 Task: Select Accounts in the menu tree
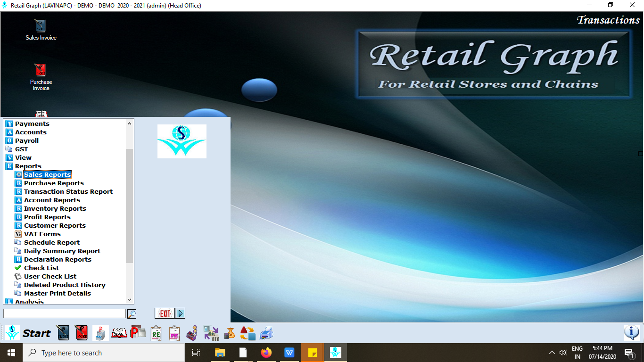[31, 132]
